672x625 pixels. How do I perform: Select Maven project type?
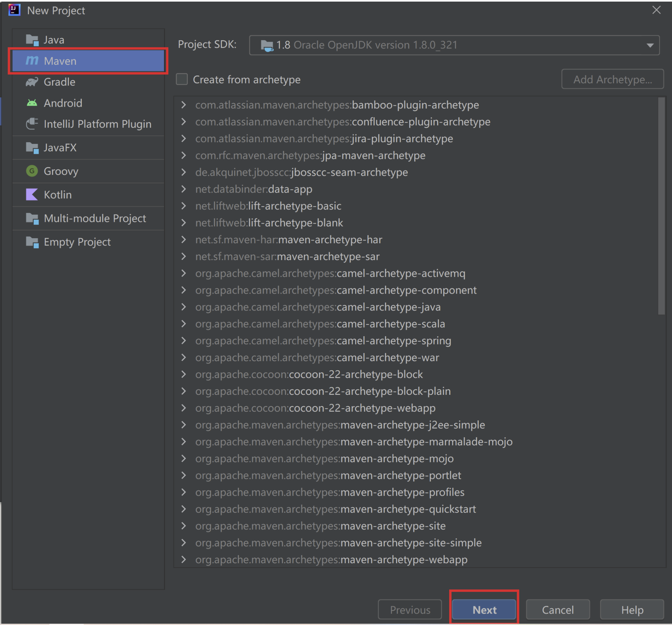point(88,61)
